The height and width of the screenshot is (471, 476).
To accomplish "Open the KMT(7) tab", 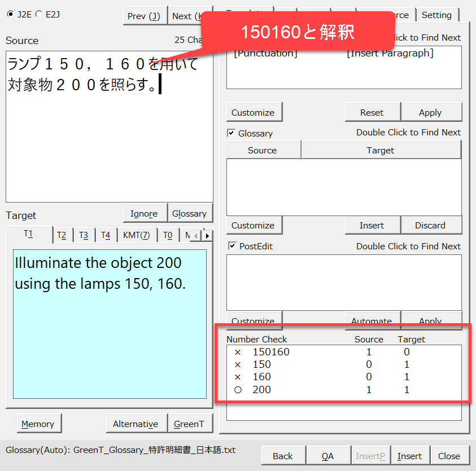I will 136,235.
